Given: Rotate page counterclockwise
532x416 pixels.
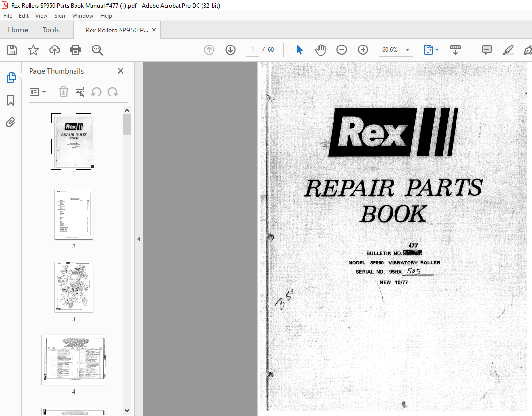Looking at the screenshot, I should click(96, 92).
